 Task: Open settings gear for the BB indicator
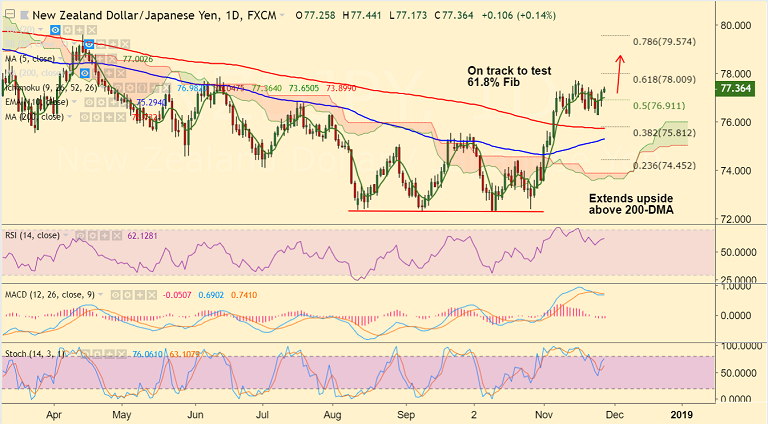[x=101, y=44]
